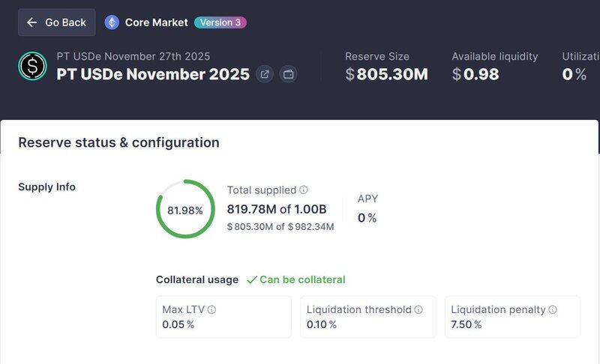
Task: Open the Max LTV info icon
Action: point(211,309)
